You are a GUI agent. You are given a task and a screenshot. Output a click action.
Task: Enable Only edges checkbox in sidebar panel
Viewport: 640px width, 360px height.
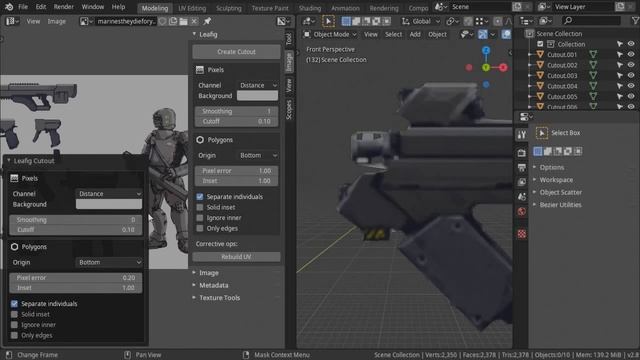(x=200, y=229)
